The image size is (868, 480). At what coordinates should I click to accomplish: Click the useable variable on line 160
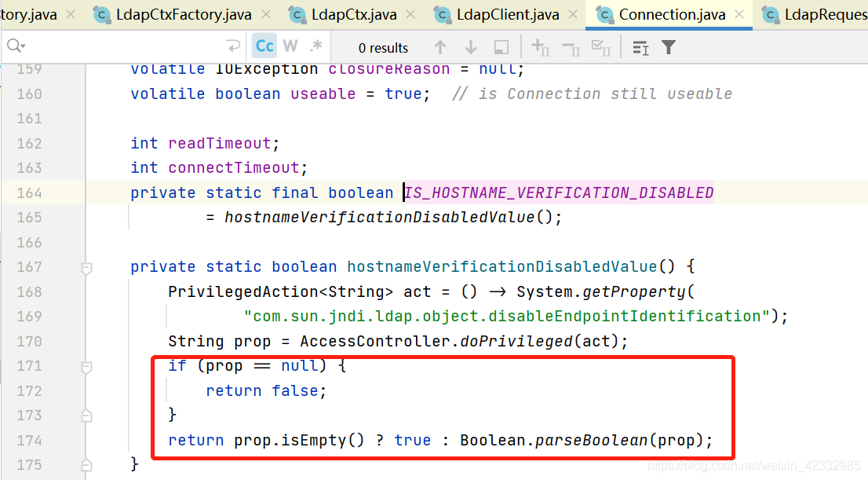pos(323,93)
